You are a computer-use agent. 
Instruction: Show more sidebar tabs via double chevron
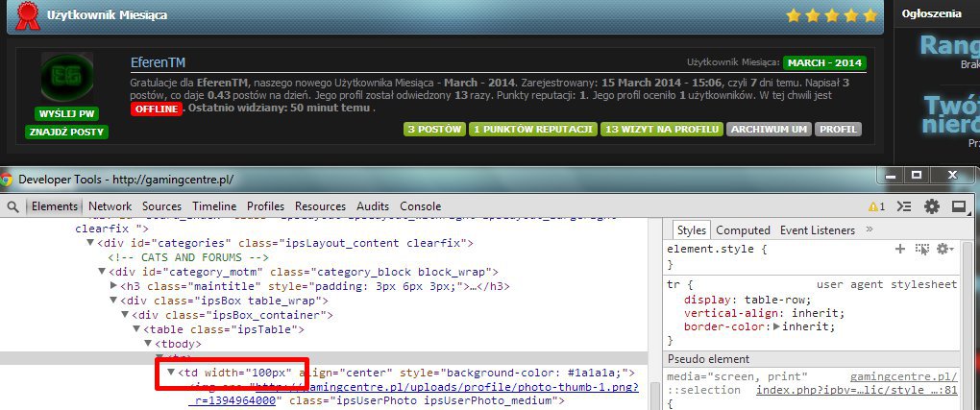tap(869, 230)
